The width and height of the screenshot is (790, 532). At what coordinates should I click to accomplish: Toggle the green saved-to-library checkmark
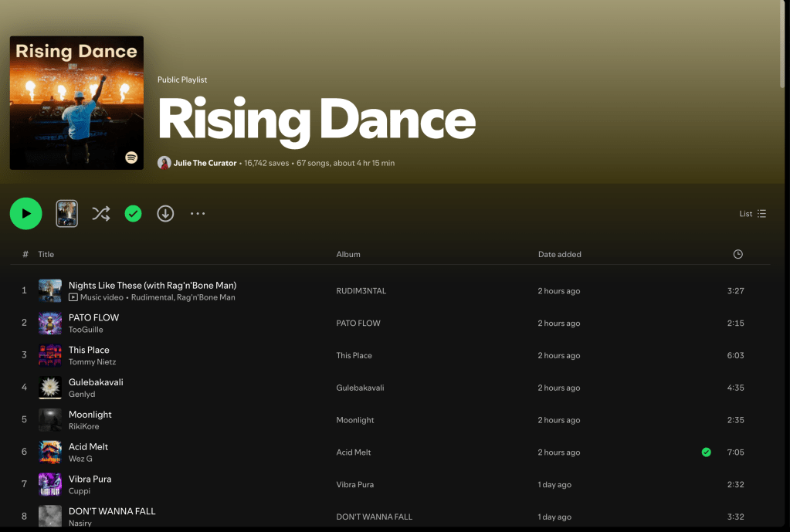click(x=133, y=214)
